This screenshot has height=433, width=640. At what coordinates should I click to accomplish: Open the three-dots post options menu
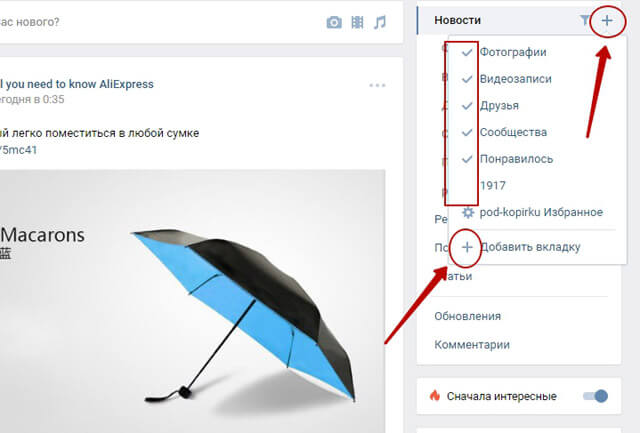(x=377, y=85)
